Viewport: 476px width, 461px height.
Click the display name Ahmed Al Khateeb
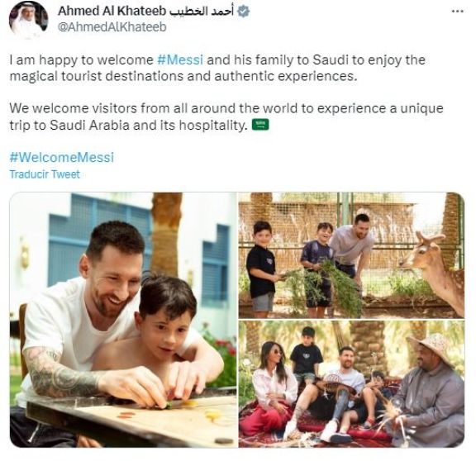point(112,11)
